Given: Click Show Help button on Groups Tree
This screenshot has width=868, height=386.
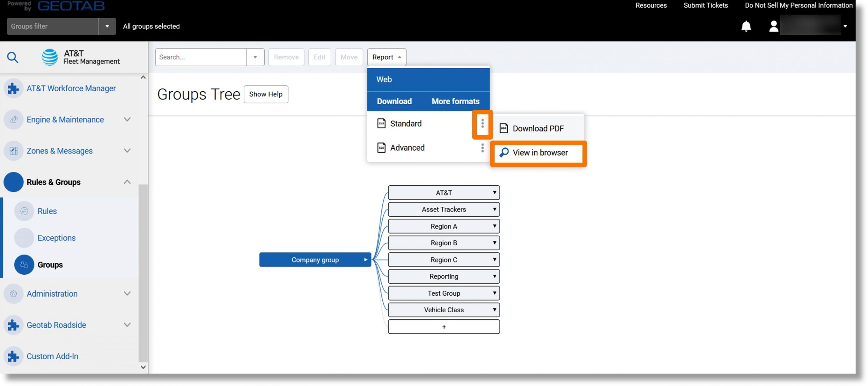Looking at the screenshot, I should 266,94.
